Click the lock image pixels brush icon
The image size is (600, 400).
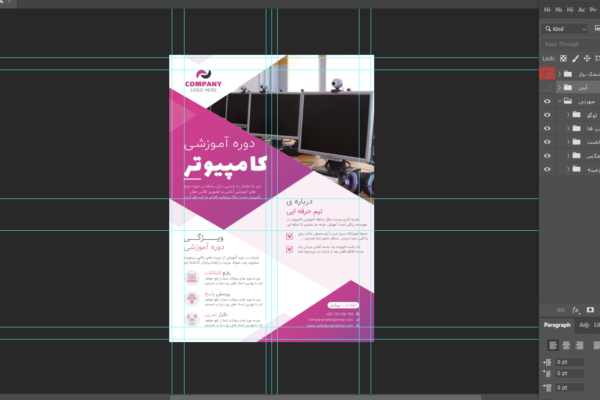(x=576, y=58)
